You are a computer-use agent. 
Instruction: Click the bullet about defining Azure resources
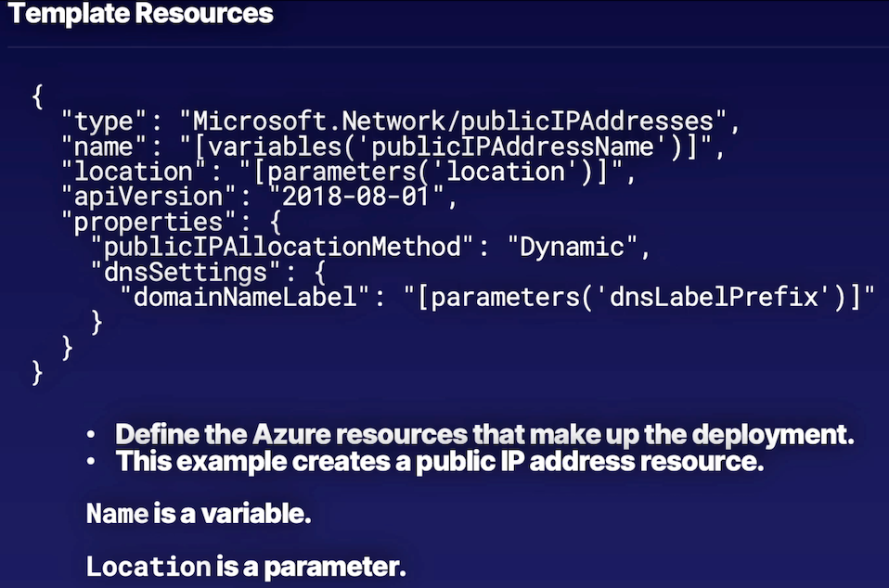pos(483,435)
